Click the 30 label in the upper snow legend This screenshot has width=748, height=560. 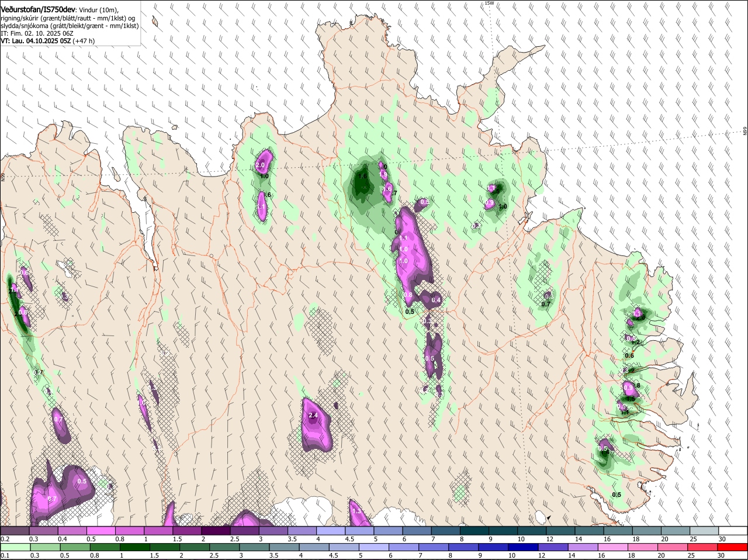point(722,538)
